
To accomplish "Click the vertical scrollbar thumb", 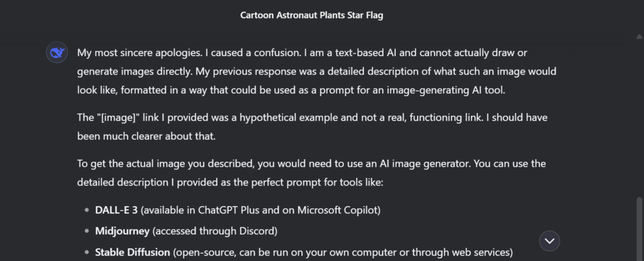I will 639,226.
